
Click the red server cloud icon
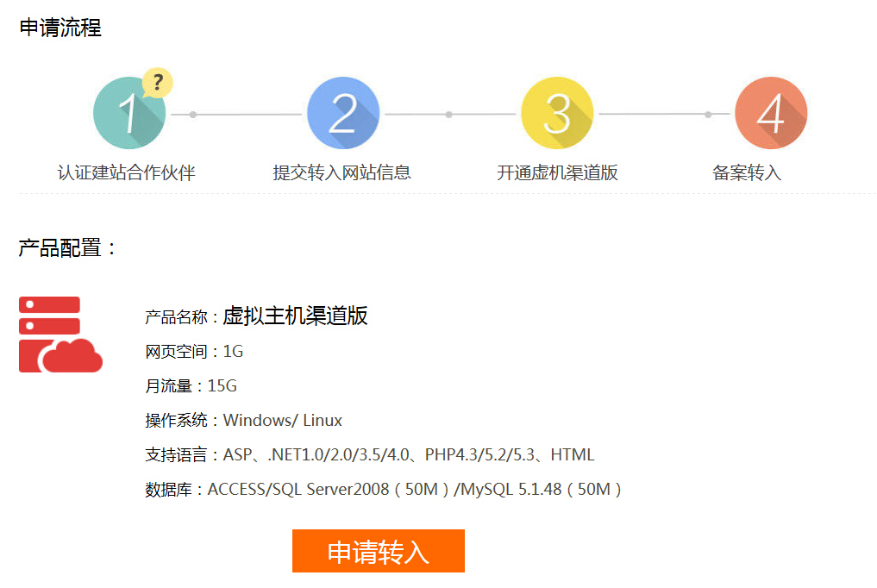click(60, 335)
